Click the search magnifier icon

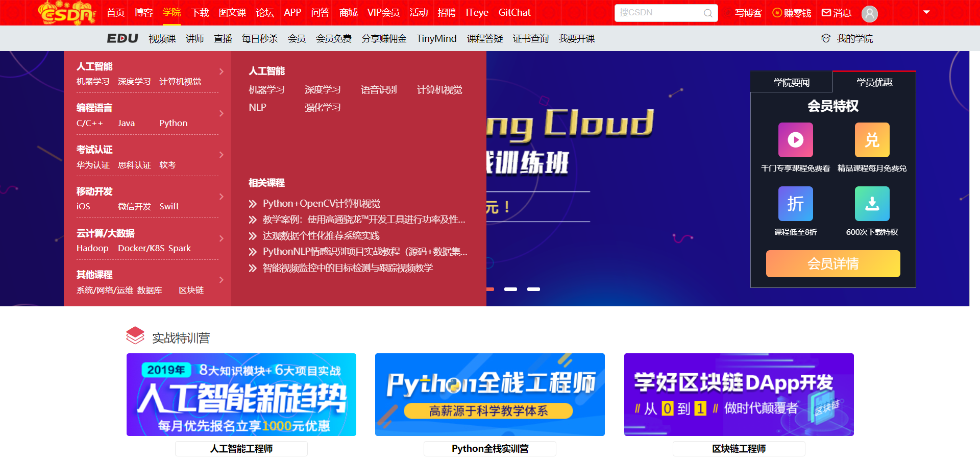tap(708, 13)
